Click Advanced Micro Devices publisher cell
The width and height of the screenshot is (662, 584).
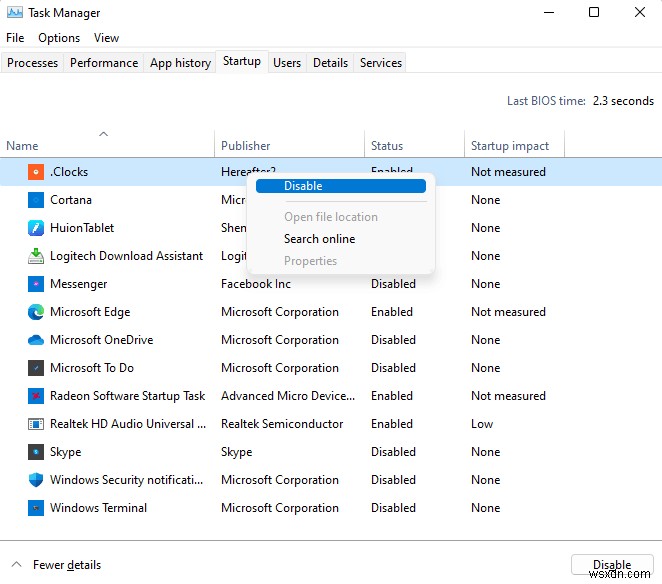click(x=288, y=396)
